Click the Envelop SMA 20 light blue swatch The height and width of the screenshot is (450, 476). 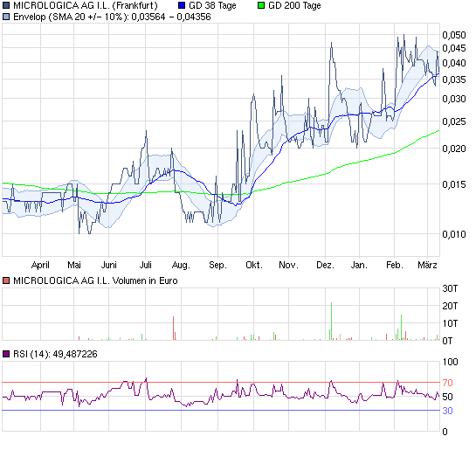click(x=6, y=17)
